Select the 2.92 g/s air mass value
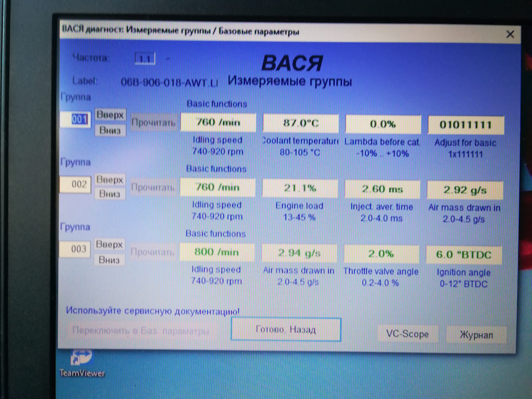532x399 pixels. (465, 190)
